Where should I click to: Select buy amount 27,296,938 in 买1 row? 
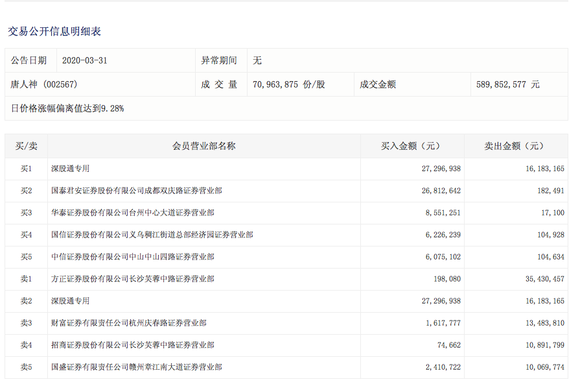point(441,169)
